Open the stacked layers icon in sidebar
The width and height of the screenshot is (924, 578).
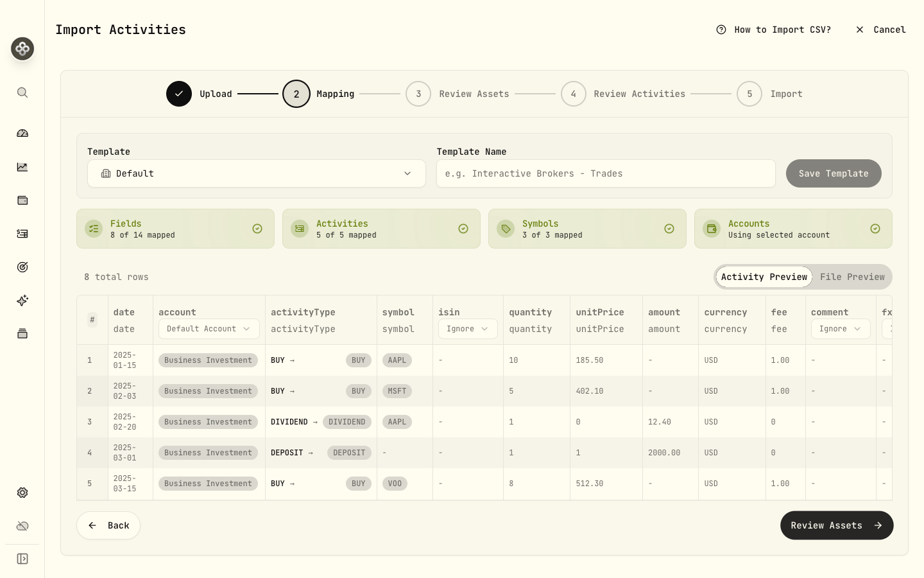[22, 333]
